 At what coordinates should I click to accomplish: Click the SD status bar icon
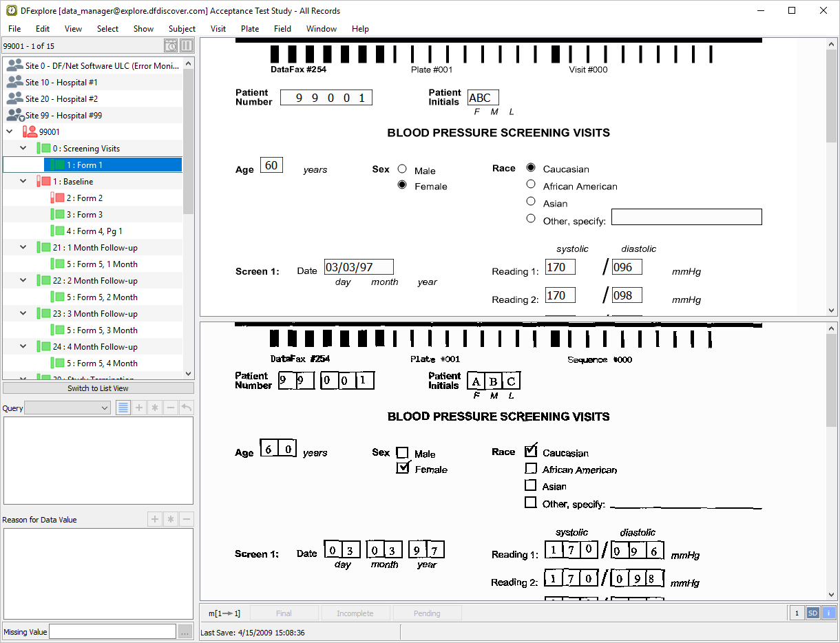(x=812, y=613)
